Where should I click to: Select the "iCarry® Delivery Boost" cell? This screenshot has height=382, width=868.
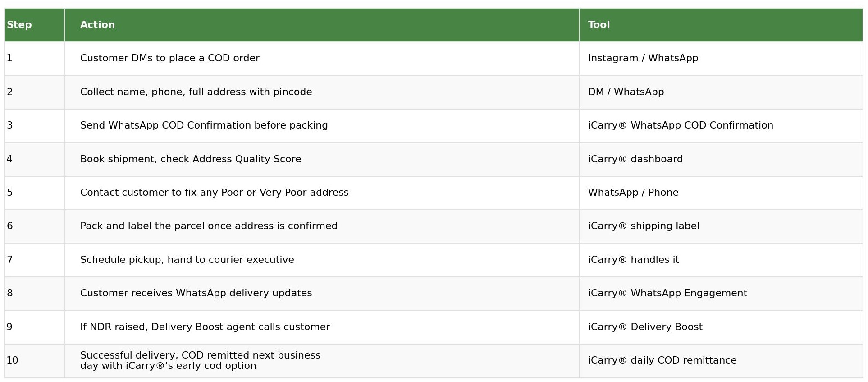pos(721,327)
